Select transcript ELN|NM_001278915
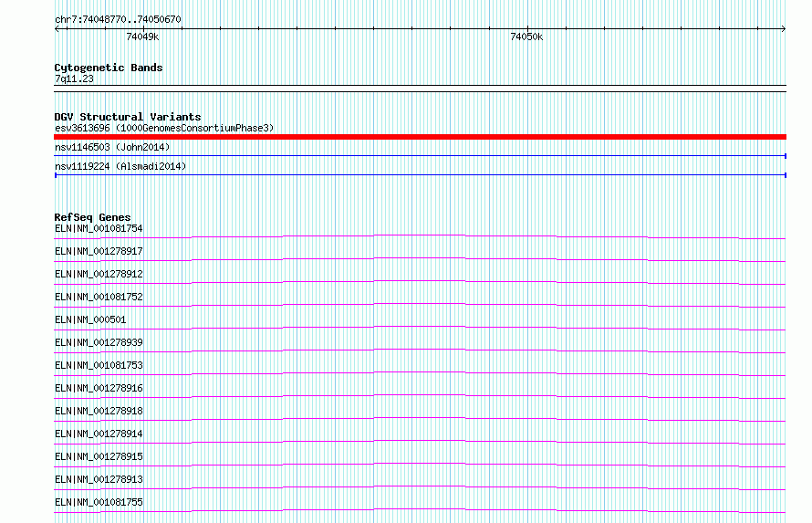The height and width of the screenshot is (523, 812). (x=99, y=456)
